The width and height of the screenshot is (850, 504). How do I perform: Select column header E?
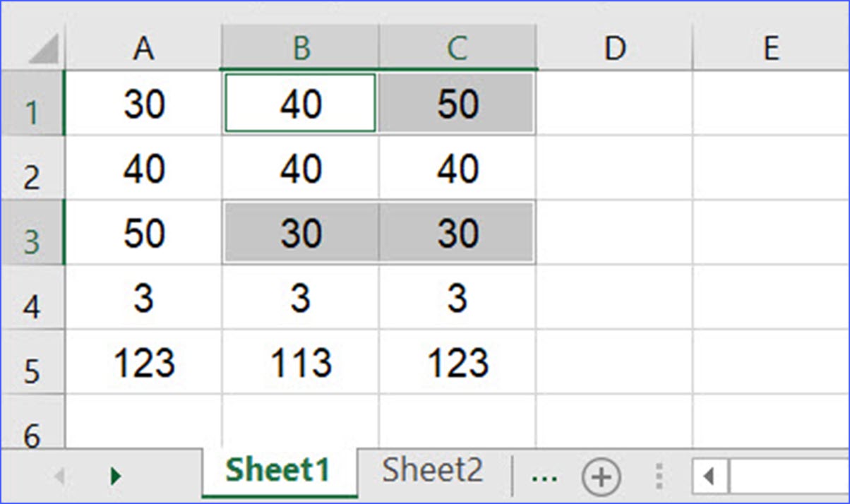tap(771, 48)
